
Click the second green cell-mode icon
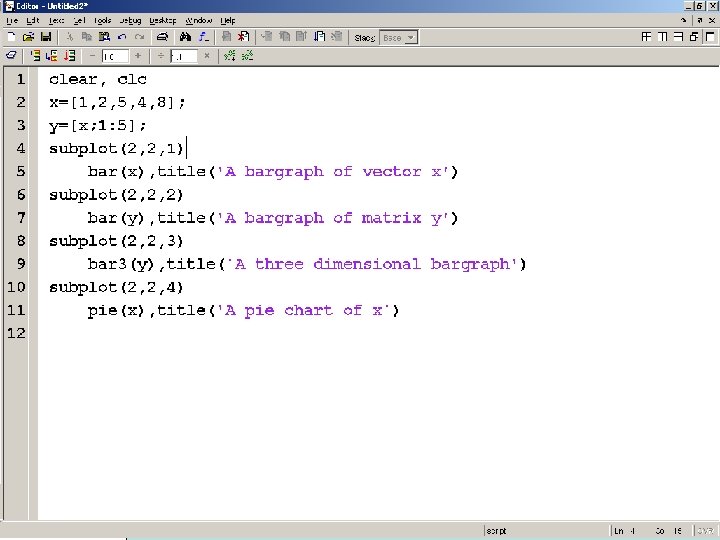pyautogui.click(x=248, y=56)
